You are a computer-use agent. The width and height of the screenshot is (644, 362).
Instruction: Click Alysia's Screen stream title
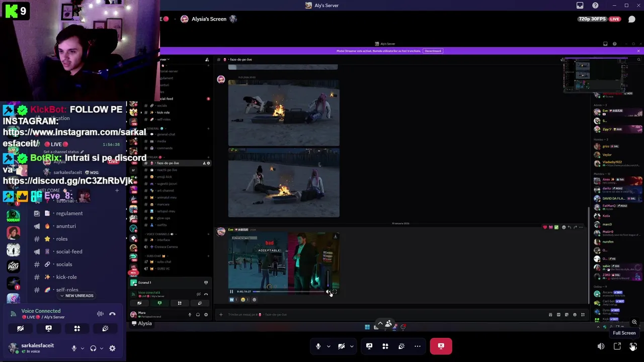click(209, 19)
